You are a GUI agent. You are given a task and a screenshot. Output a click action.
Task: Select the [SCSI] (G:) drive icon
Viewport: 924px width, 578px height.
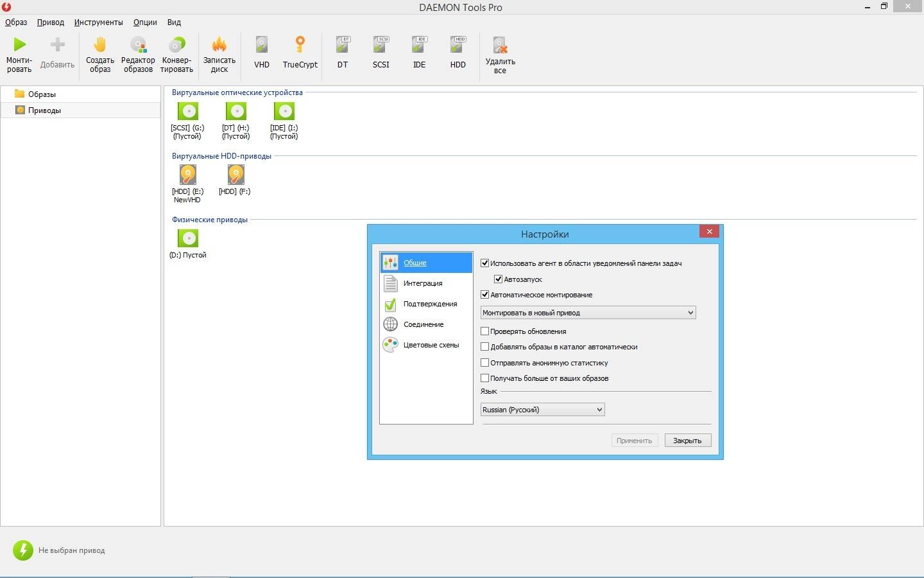[x=188, y=111]
